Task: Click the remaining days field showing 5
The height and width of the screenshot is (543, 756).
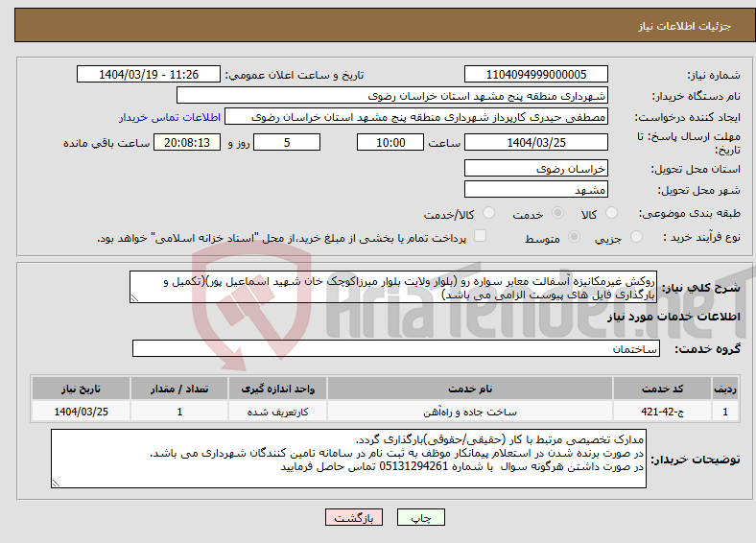Action: [287, 142]
